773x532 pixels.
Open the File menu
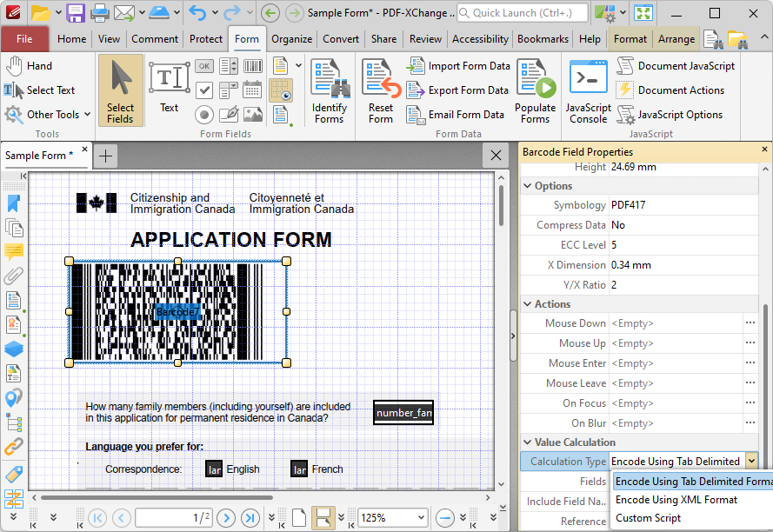pyautogui.click(x=24, y=39)
